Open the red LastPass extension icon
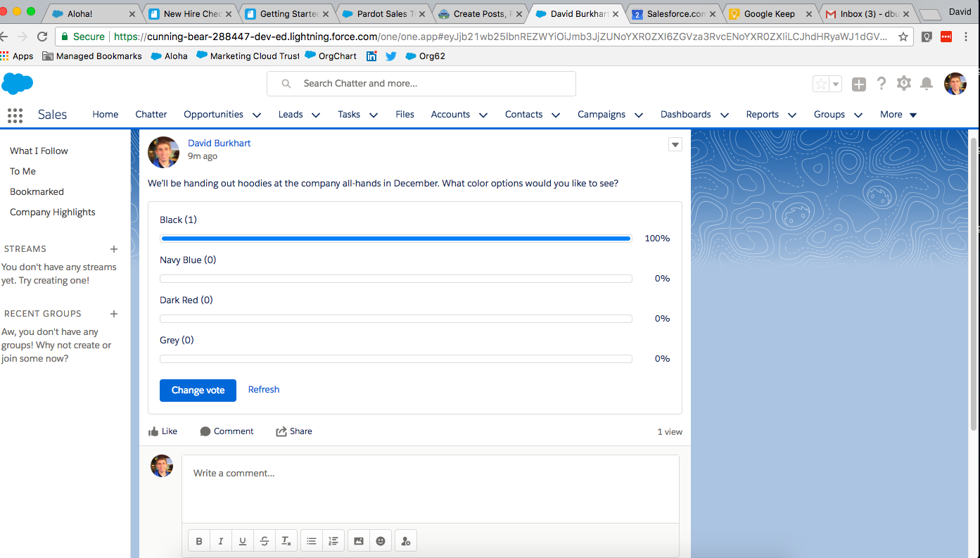This screenshot has width=980, height=558. 946,37
